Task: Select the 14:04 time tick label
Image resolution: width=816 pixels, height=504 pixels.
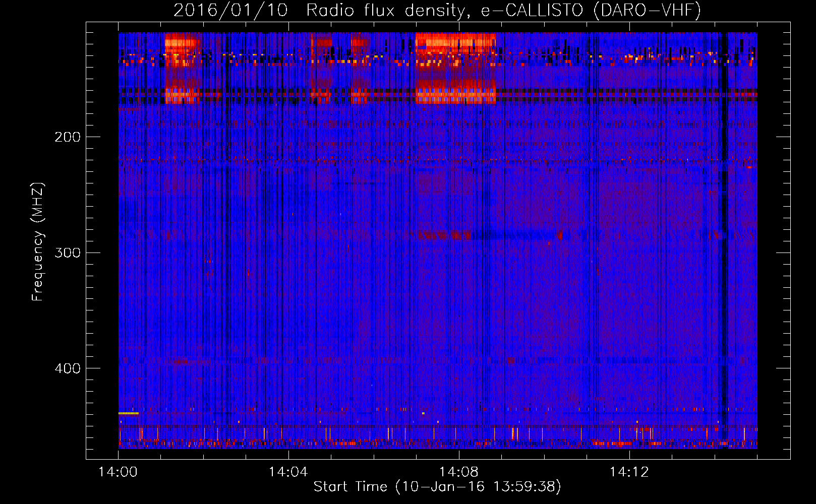Action: [x=288, y=472]
